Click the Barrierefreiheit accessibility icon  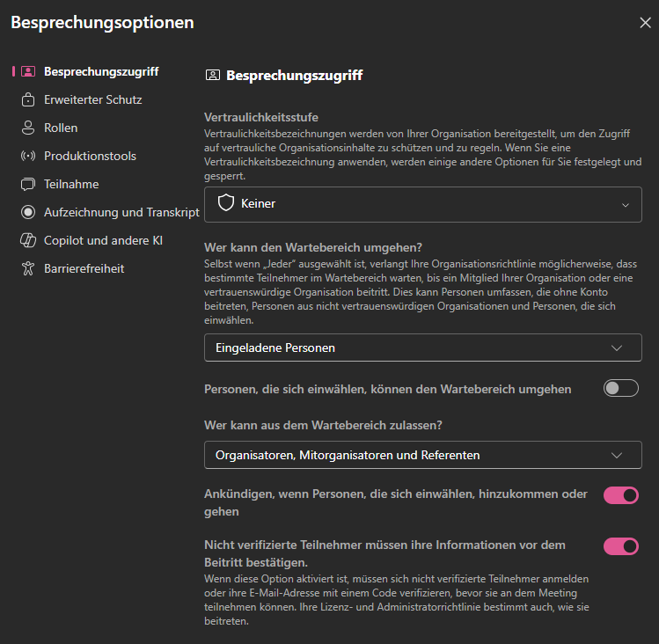pyautogui.click(x=28, y=268)
